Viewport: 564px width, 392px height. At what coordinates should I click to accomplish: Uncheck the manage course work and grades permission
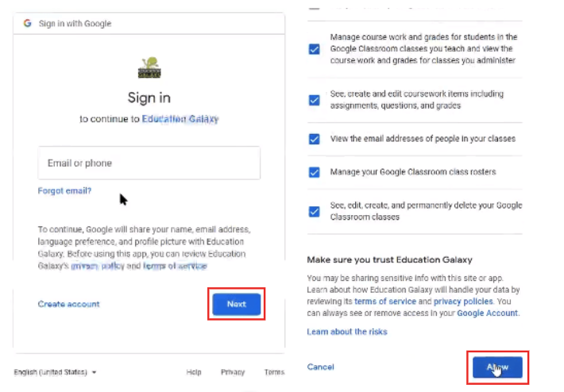click(x=314, y=49)
